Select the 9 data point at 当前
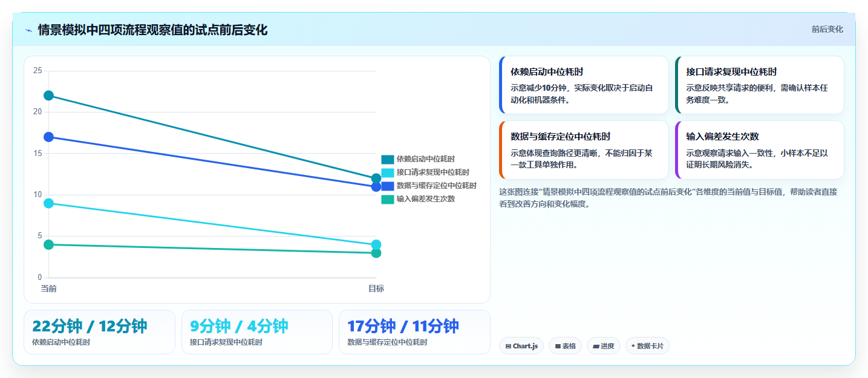The width and height of the screenshot is (868, 378). [48, 203]
